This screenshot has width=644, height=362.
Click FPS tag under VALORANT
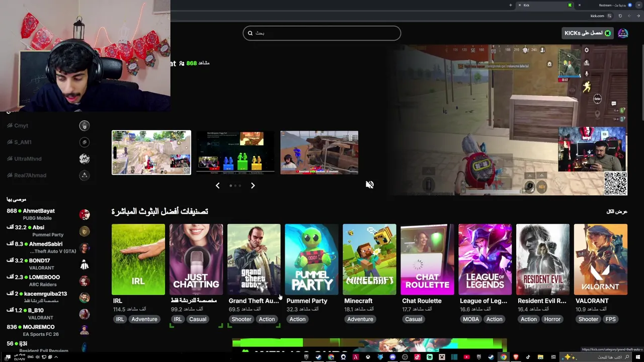610,319
